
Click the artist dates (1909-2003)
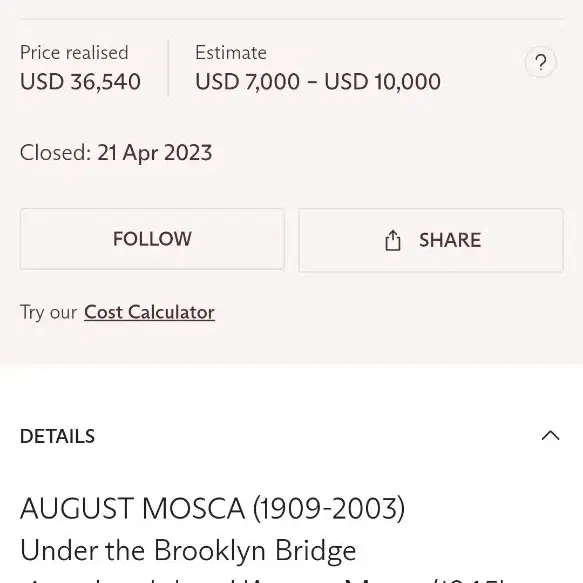(329, 508)
